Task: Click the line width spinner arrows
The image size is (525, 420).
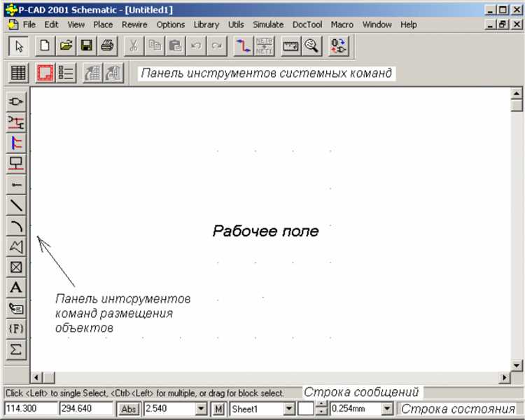Action: pos(321,409)
